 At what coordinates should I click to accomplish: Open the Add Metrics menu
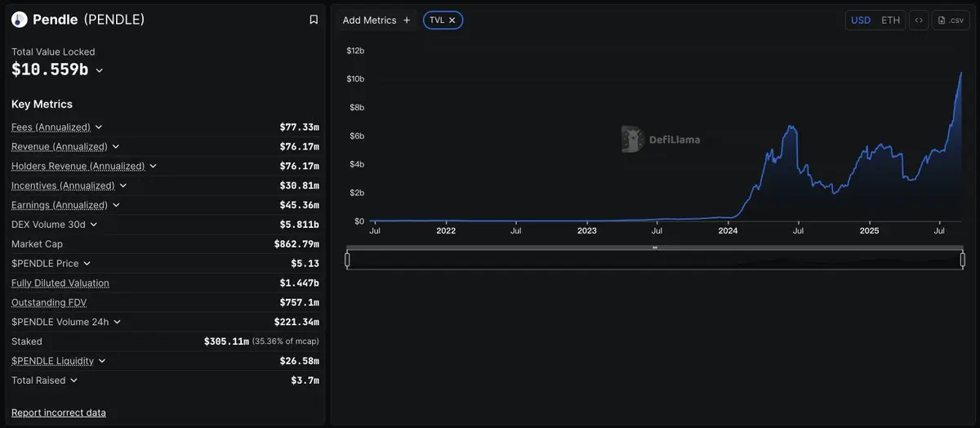tap(376, 20)
